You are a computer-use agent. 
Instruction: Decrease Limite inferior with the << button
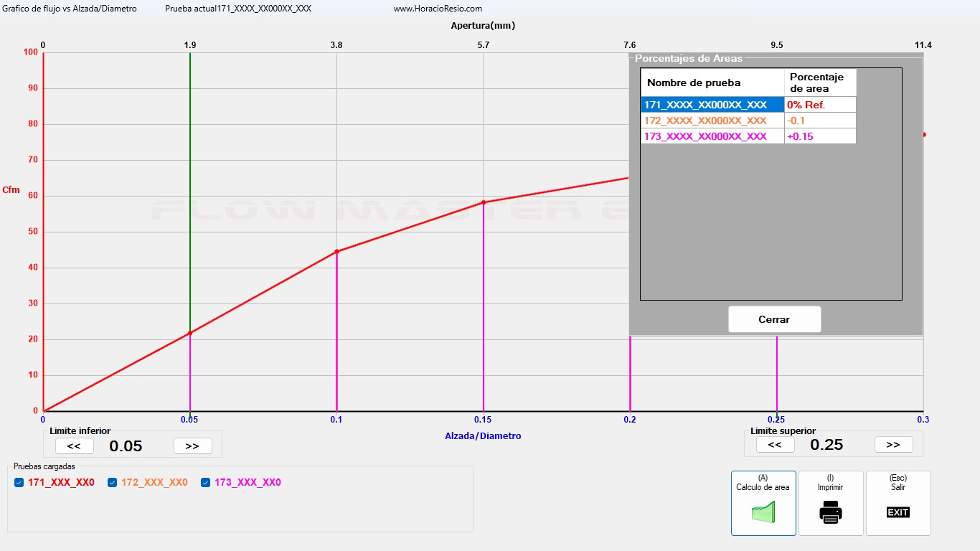pyautogui.click(x=75, y=446)
